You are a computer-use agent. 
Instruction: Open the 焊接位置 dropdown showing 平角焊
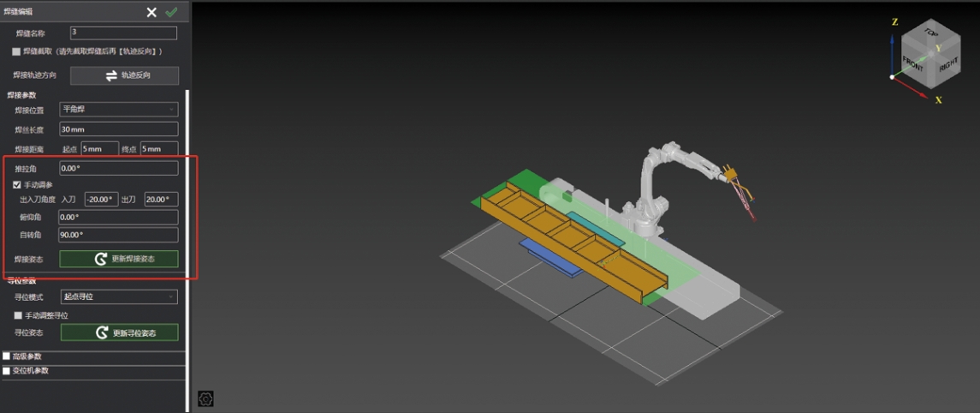[x=119, y=110]
